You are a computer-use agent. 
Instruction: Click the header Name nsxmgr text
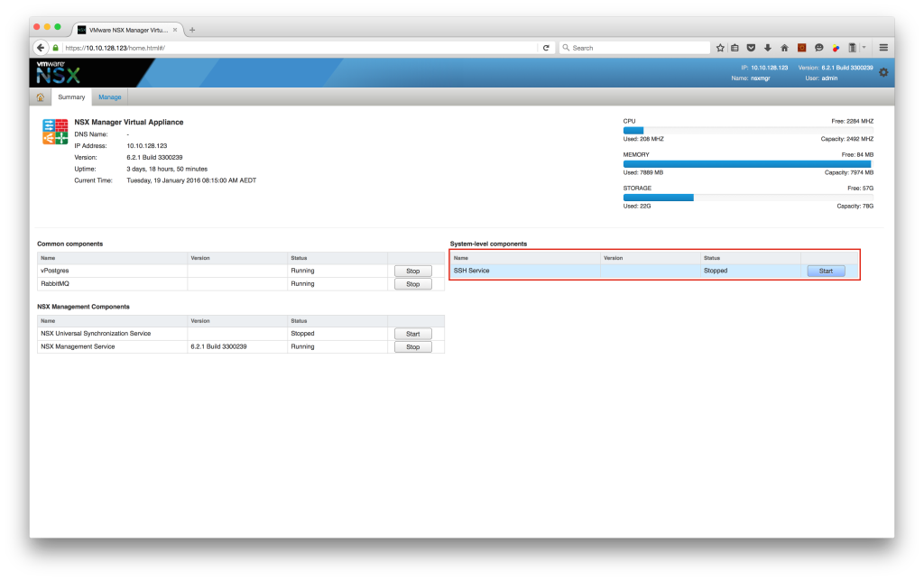tap(751, 78)
